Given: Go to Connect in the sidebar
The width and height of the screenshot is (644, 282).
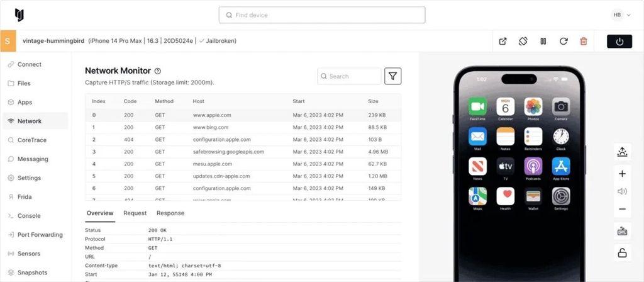Looking at the screenshot, I should tap(35, 65).
